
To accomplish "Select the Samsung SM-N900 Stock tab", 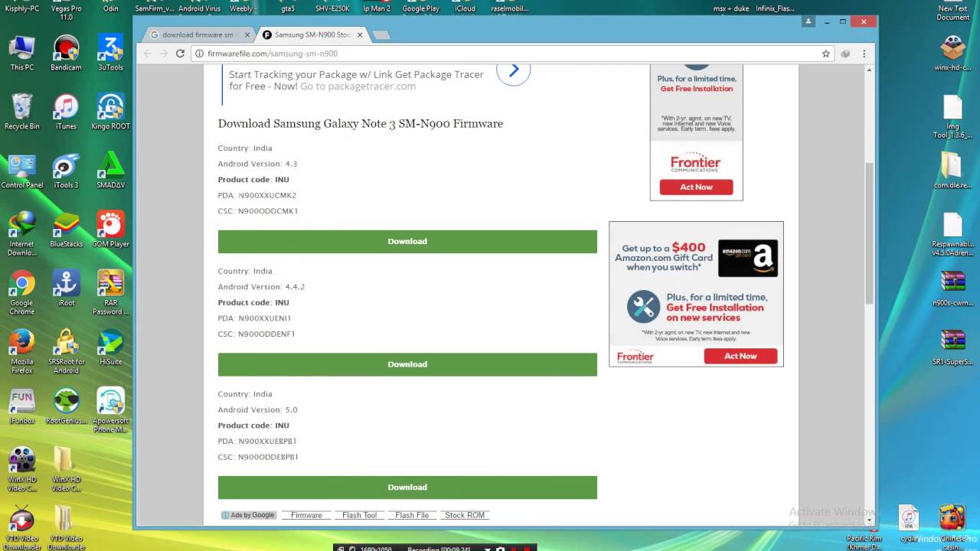I will 310,34.
